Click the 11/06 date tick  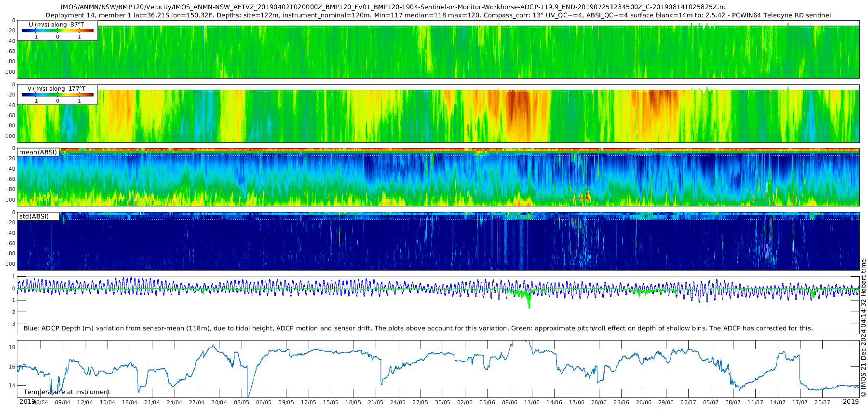tap(532, 402)
